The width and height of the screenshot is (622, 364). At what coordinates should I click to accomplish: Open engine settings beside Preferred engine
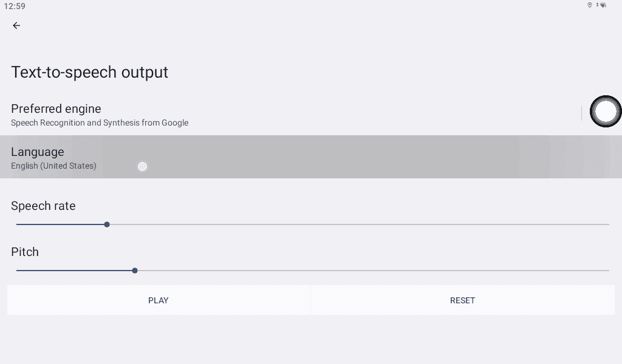pyautogui.click(x=606, y=112)
